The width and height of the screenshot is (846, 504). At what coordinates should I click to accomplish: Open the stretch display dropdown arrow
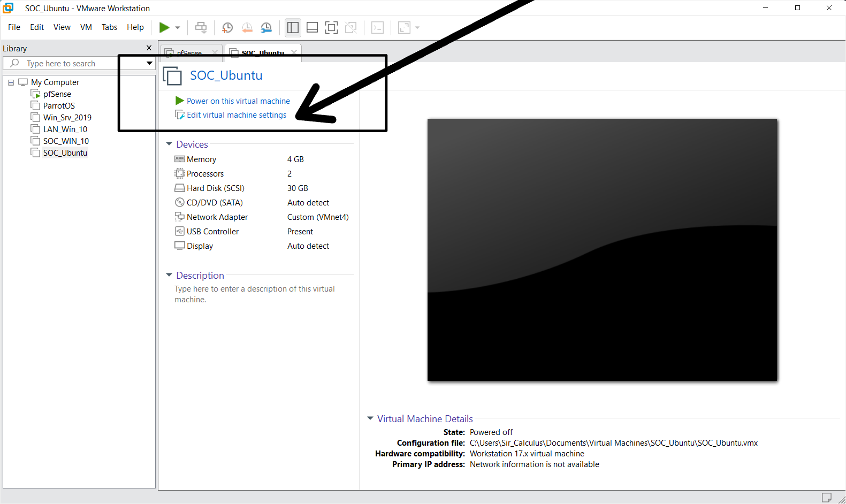click(x=417, y=28)
